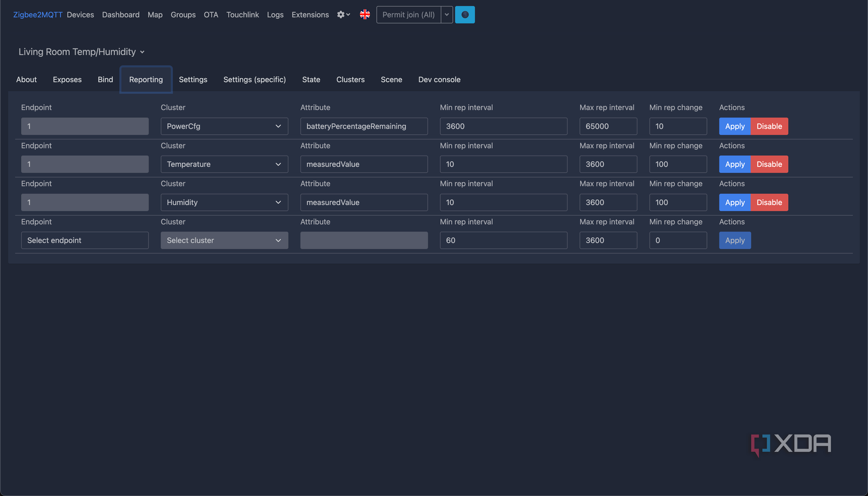Apply PowerCfg reporting settings
This screenshot has height=496, width=868.
point(735,126)
